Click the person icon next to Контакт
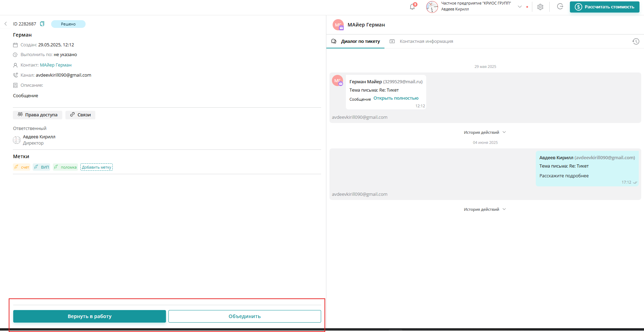This screenshot has height=332, width=644. pos(15,65)
